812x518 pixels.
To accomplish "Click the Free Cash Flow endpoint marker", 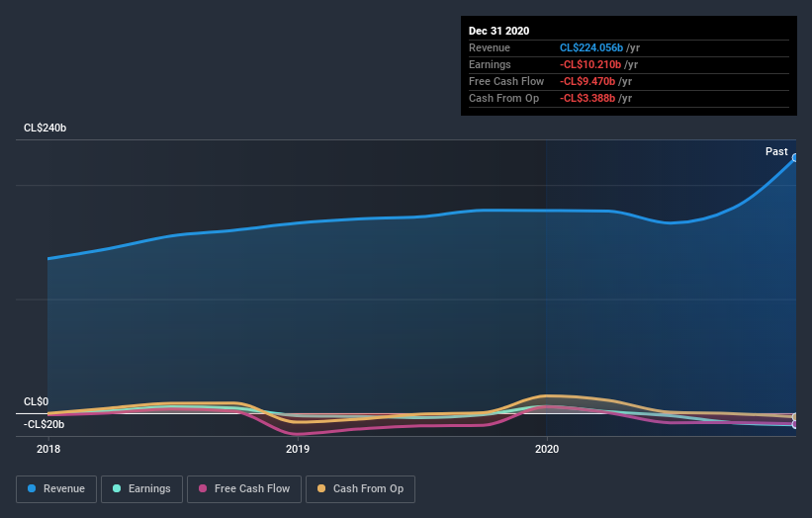I will coord(795,424).
